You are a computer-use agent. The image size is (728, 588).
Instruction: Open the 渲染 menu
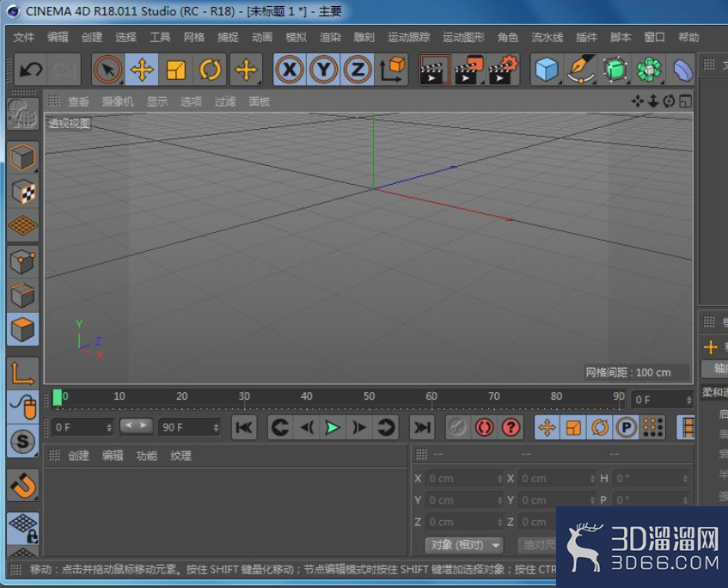(x=330, y=37)
